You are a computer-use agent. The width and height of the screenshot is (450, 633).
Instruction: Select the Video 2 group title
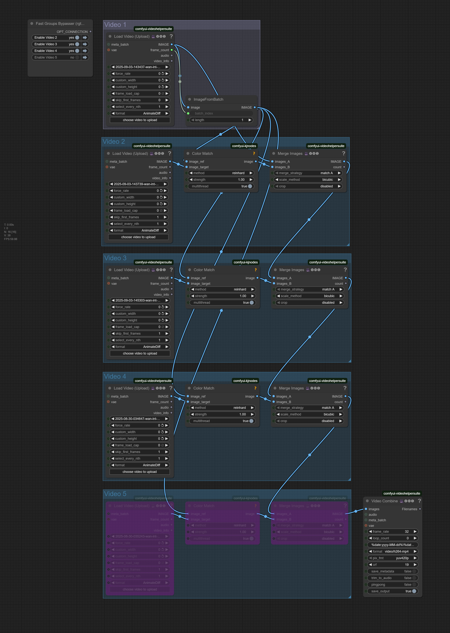pos(113,141)
